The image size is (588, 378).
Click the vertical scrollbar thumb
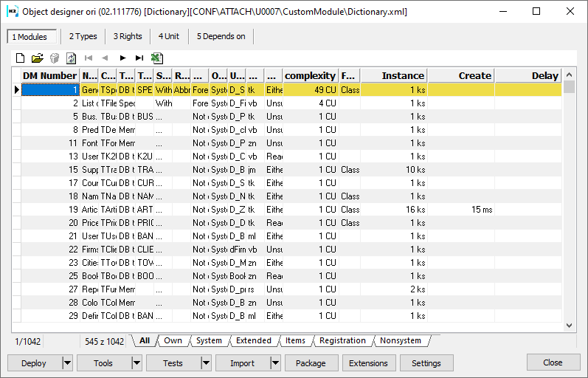pyautogui.click(x=570, y=86)
